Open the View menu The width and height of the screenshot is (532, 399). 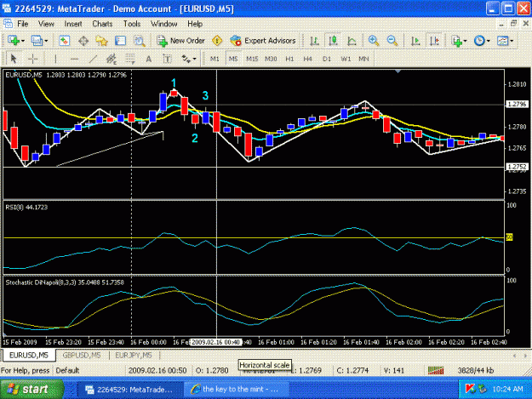[46, 24]
